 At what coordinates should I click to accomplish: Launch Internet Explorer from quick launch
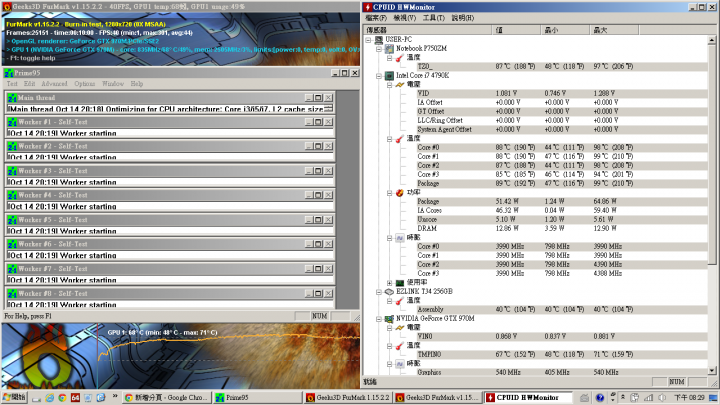tap(50, 398)
